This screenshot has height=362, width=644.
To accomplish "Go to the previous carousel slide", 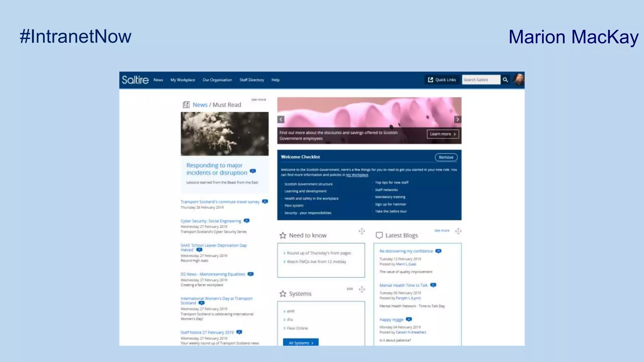I will 281,119.
